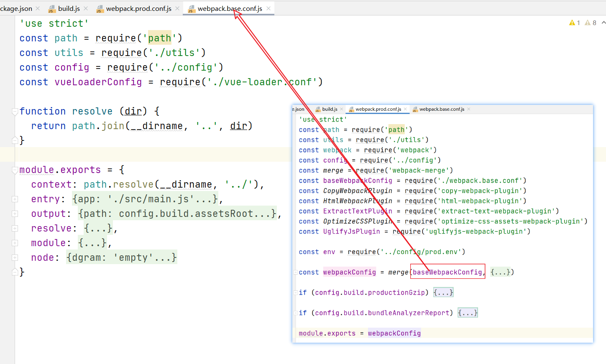Image resolution: width=606 pixels, height=364 pixels.
Task: Toggle fold marker beside const webpackConfig
Action: click(x=295, y=272)
